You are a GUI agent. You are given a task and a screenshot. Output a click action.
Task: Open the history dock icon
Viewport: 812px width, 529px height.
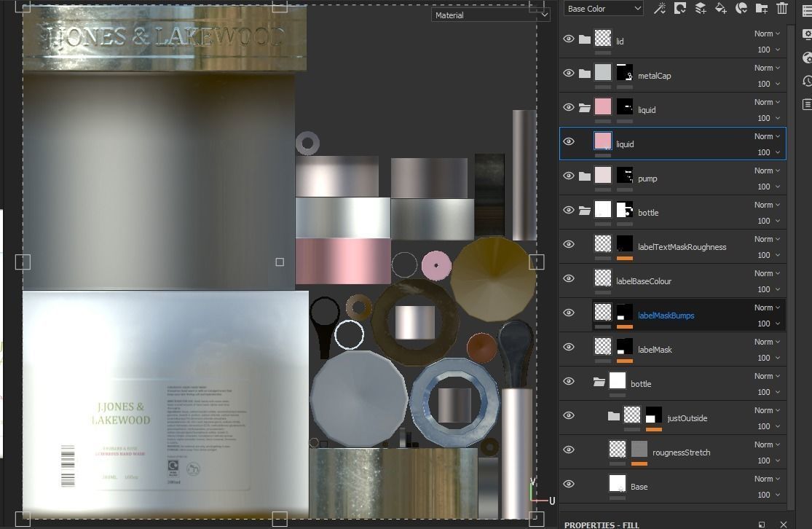[x=807, y=81]
